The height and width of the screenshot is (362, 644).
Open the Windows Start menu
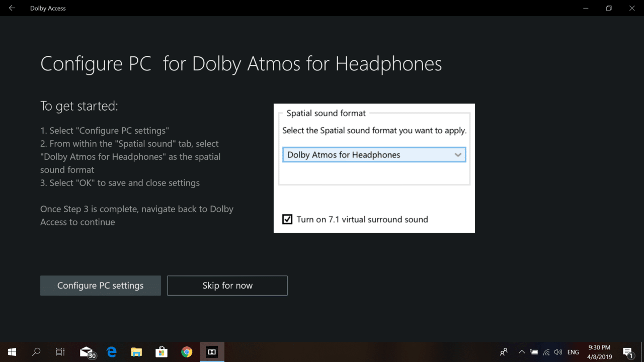pyautogui.click(x=12, y=352)
